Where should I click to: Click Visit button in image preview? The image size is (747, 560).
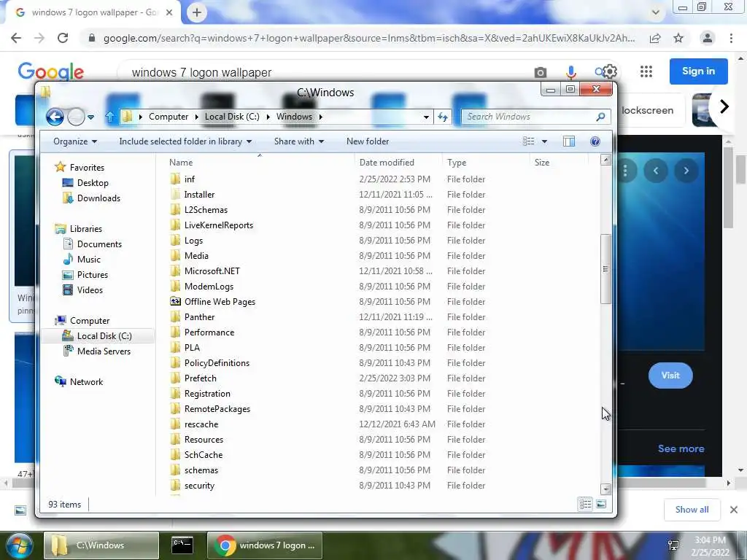pos(670,376)
